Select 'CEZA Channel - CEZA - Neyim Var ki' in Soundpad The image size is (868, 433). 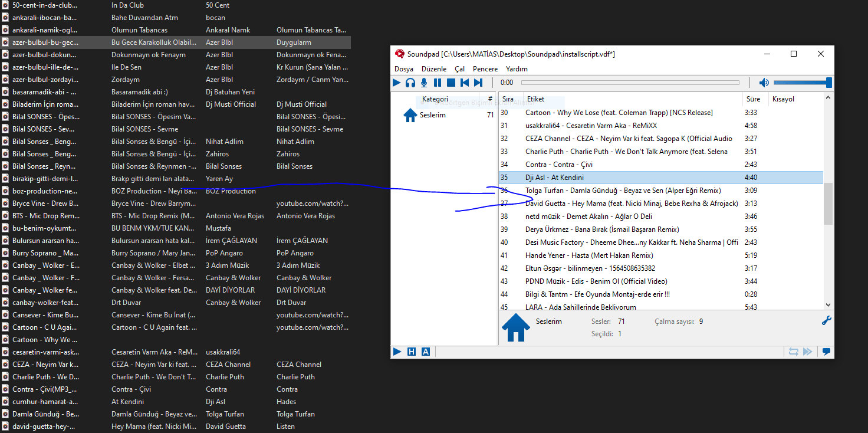(x=661, y=139)
